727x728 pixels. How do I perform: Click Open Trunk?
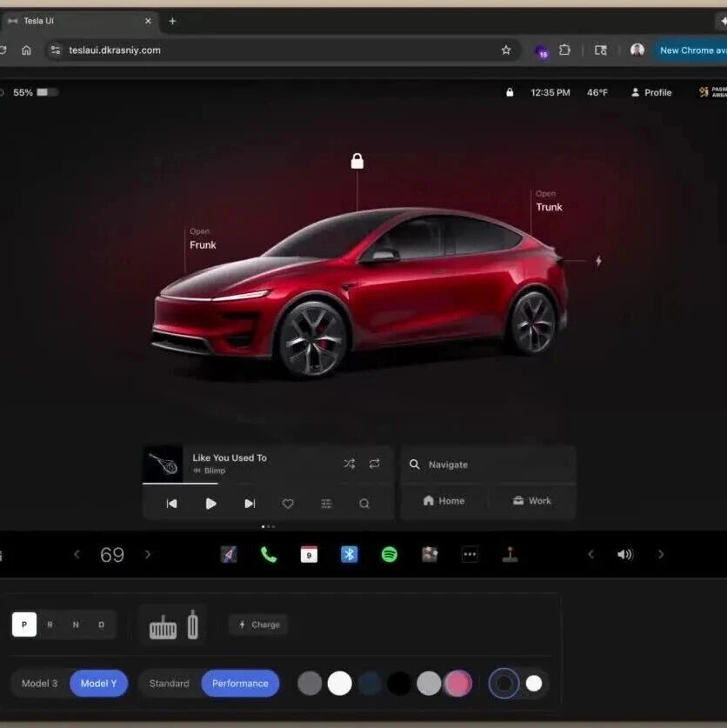click(549, 201)
